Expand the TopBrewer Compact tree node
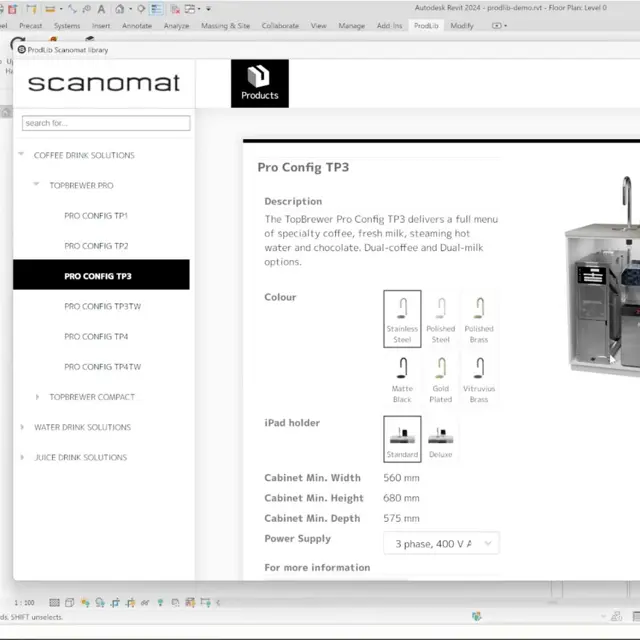This screenshot has width=640, height=640. click(38, 397)
